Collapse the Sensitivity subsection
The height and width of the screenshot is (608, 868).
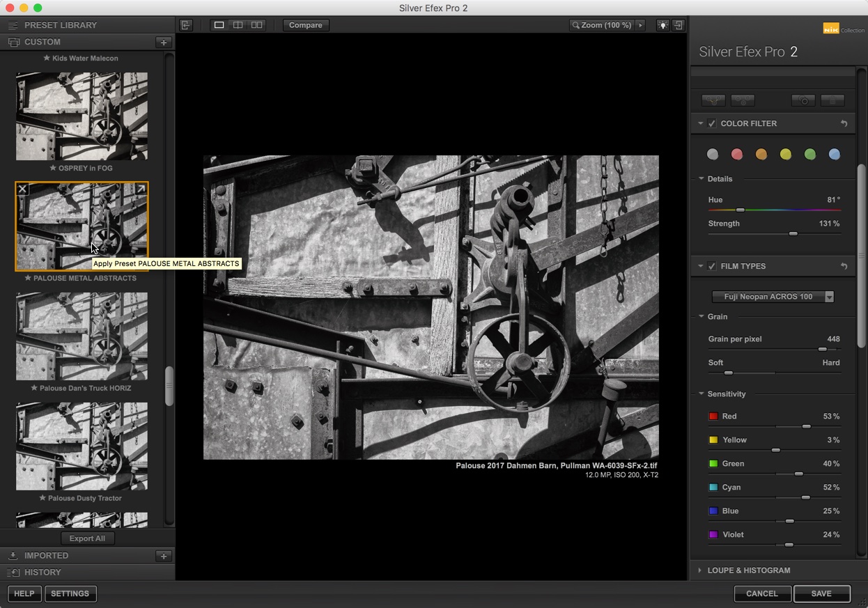coord(702,393)
